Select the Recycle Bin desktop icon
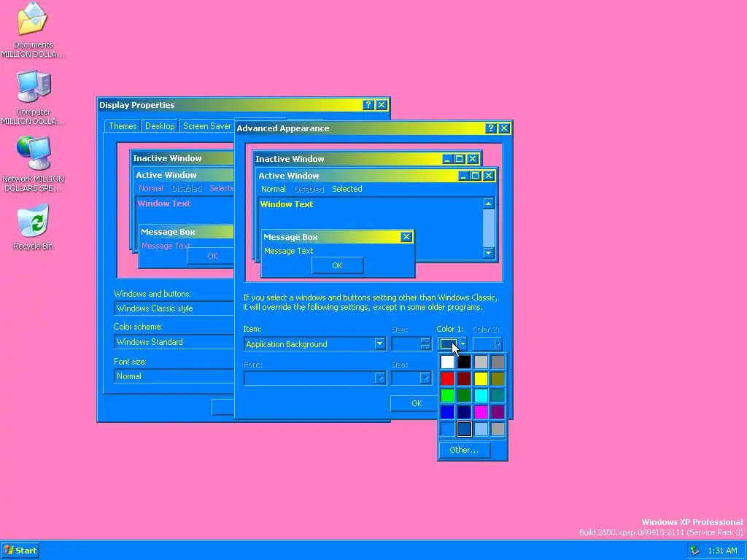This screenshot has width=747, height=560. tap(33, 227)
